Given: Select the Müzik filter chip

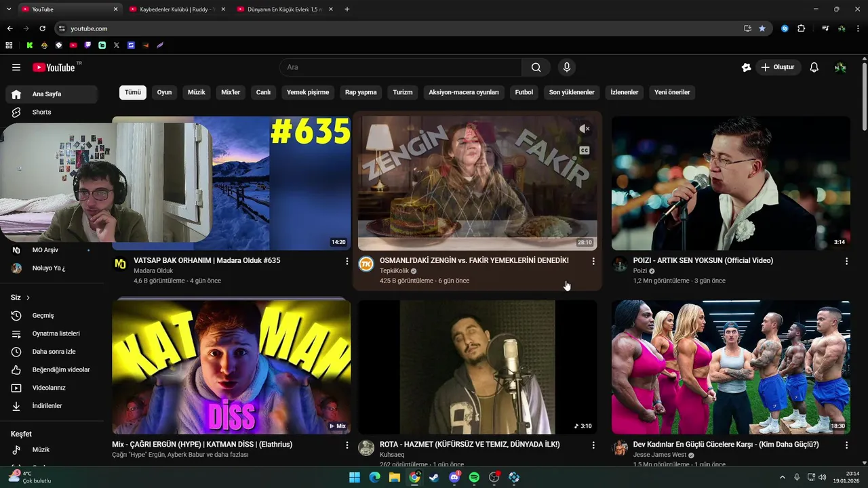Looking at the screenshot, I should (x=197, y=92).
